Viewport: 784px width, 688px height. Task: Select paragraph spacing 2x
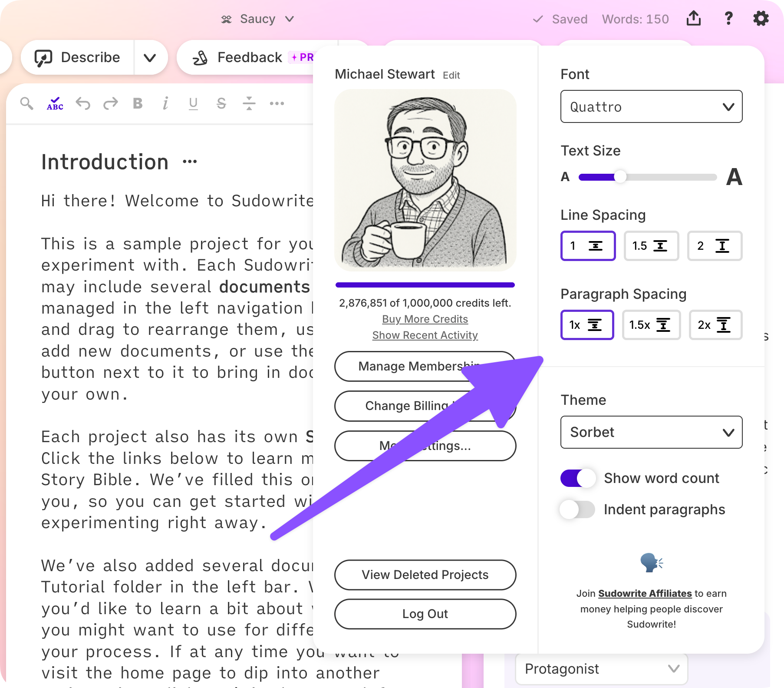[x=715, y=325]
